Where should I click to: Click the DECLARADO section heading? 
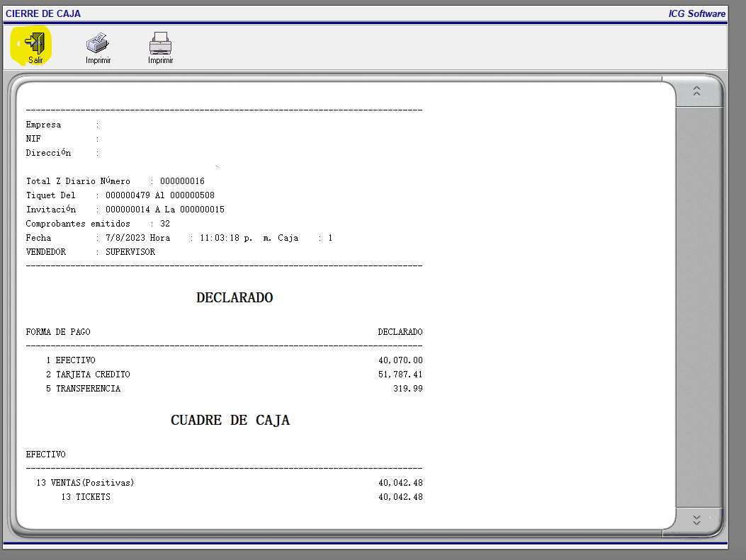pyautogui.click(x=234, y=297)
